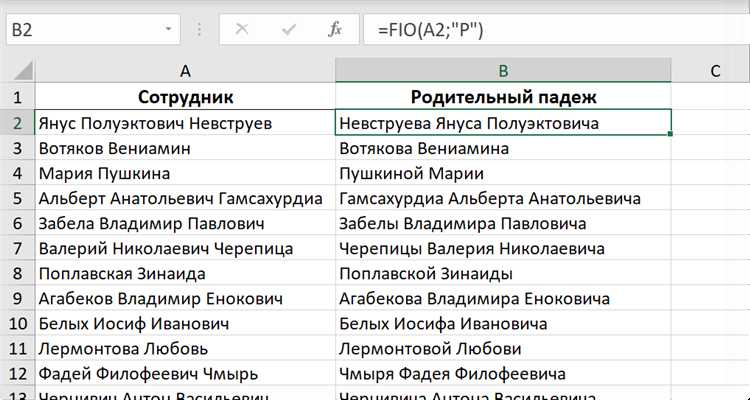Viewport: 750px width, 400px height.
Task: Click the fill handle of cell B2
Action: tap(671, 134)
